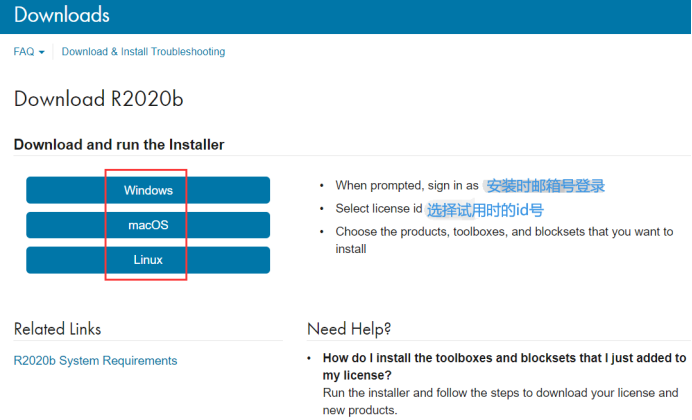Open R2020b System Requirements link
This screenshot has width=692, height=420.
[95, 360]
